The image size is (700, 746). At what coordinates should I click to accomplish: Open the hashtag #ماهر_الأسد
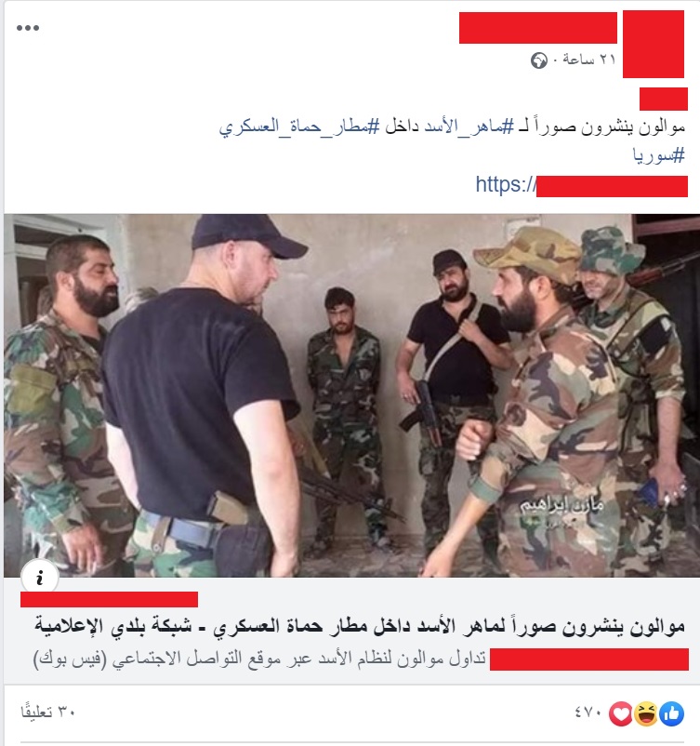[x=469, y=127]
